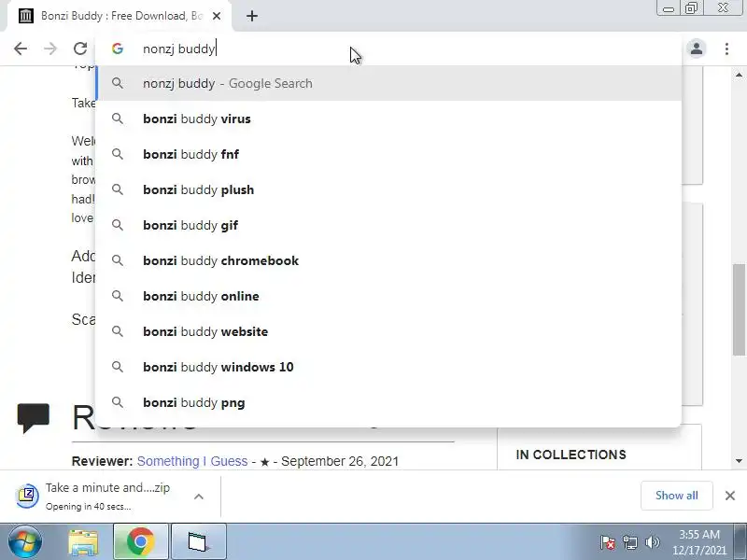Click search icon beside bonzi buddy virus

118,119
